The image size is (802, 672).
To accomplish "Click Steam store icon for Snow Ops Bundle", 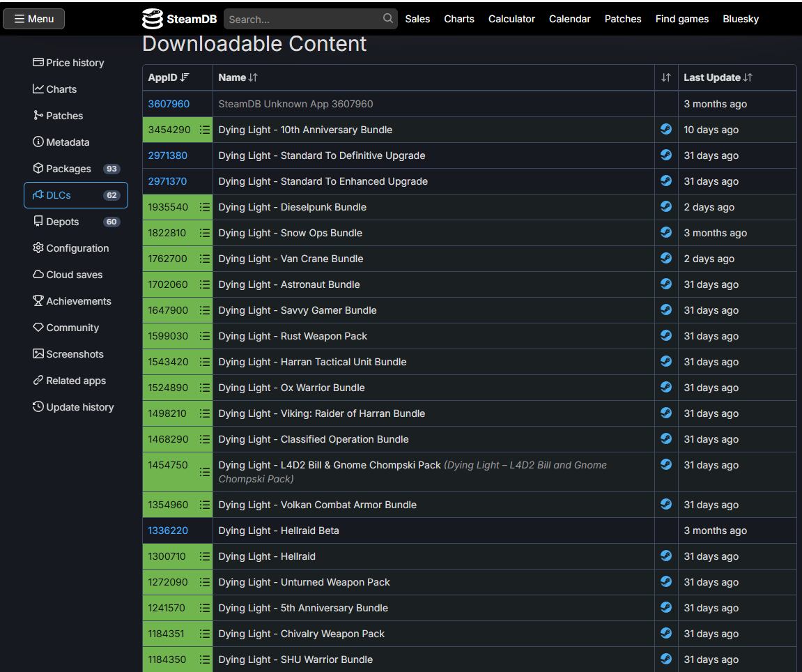I will click(x=666, y=232).
